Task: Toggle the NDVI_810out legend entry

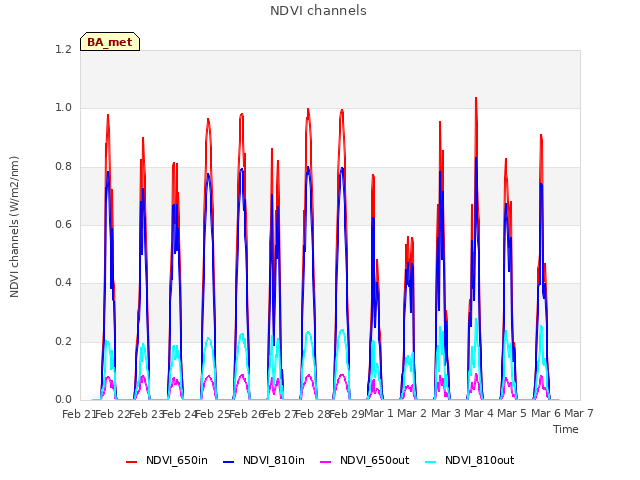Action: 469,460
